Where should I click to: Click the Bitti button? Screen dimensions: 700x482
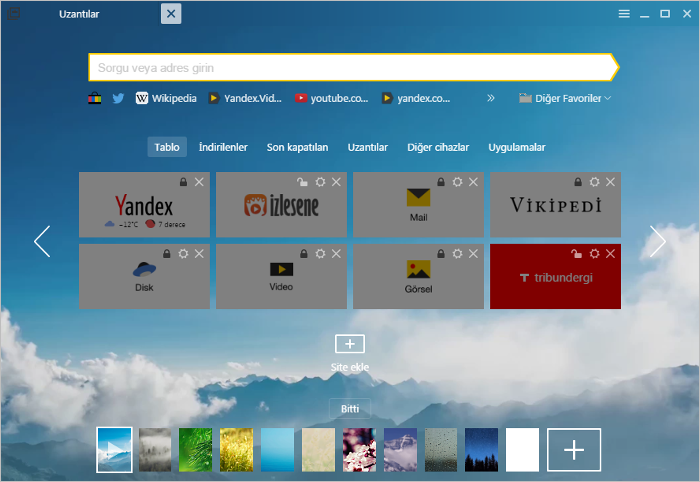tap(350, 409)
